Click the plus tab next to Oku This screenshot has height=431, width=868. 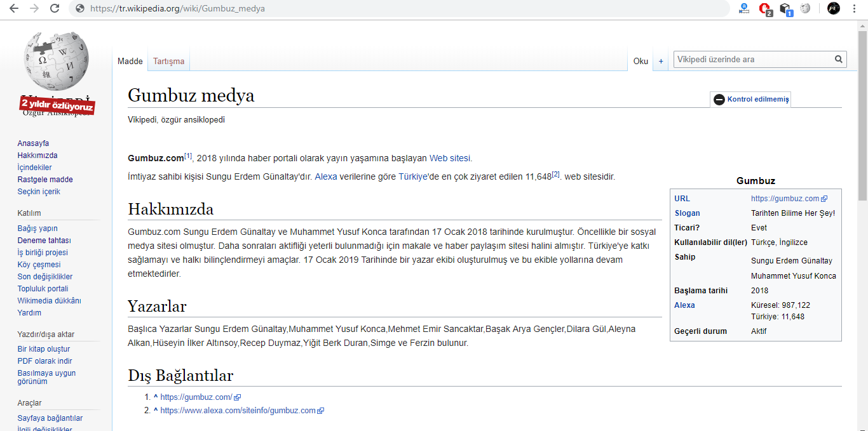tap(661, 61)
